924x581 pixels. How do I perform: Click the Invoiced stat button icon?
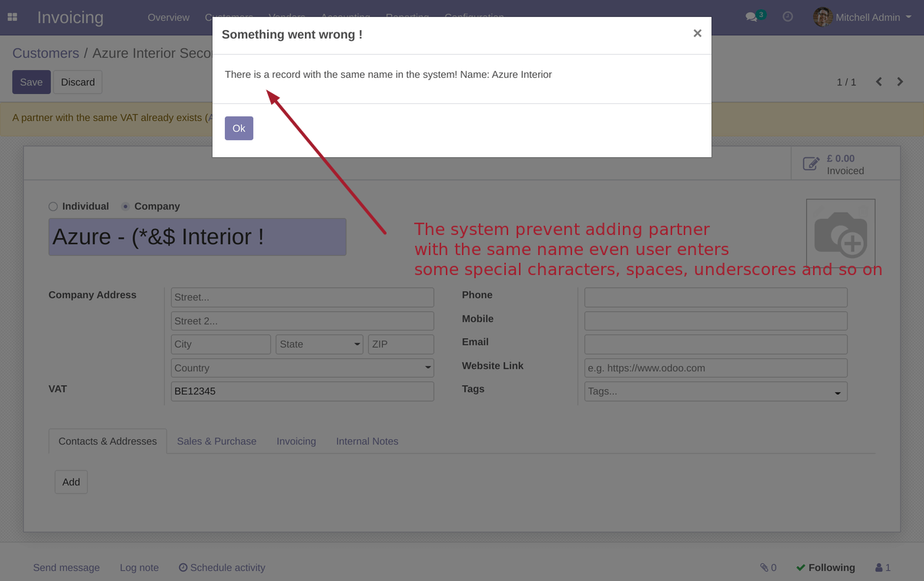tap(811, 163)
